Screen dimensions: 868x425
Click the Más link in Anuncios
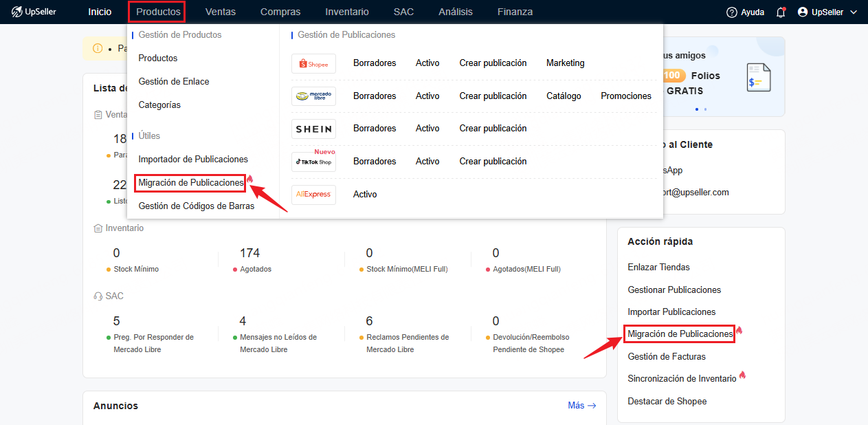pyautogui.click(x=581, y=406)
